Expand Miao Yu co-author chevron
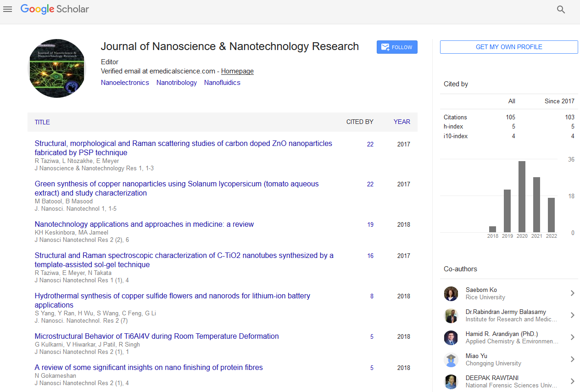 [572, 359]
